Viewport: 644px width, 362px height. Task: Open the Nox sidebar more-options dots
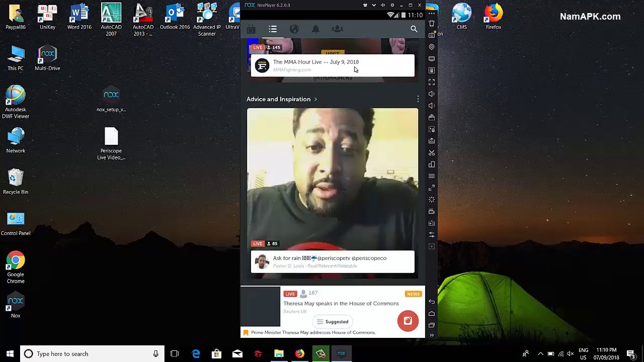click(x=432, y=14)
